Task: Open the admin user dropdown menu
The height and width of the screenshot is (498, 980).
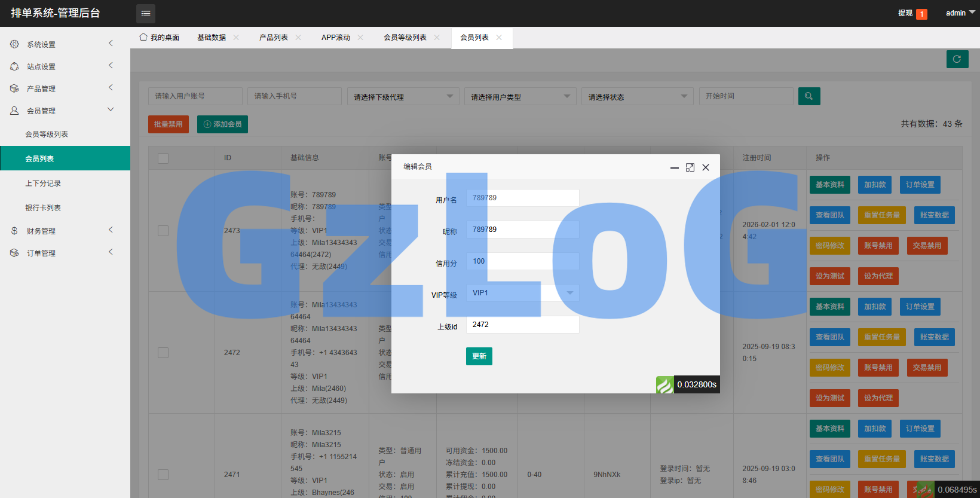Action: click(960, 13)
